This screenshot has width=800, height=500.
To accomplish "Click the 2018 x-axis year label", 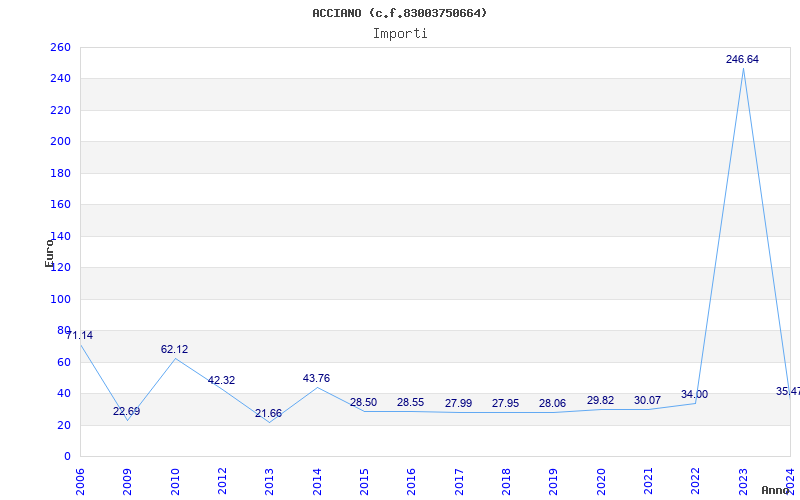I will 506,482.
